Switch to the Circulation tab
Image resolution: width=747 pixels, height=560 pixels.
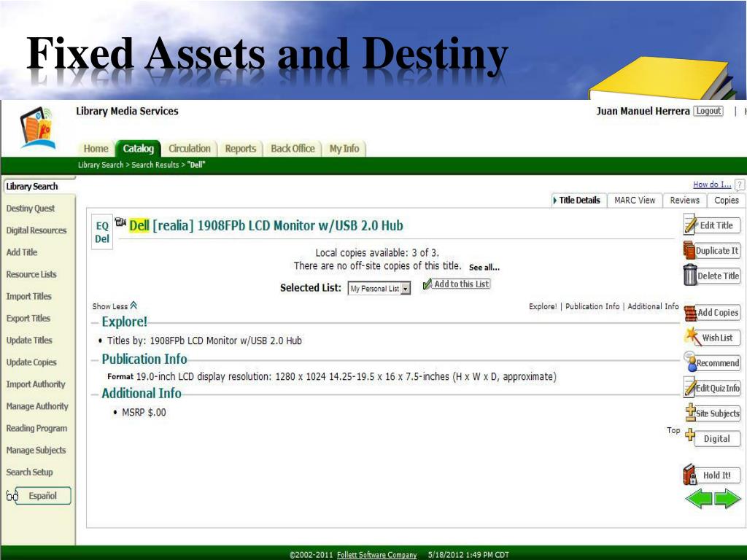189,149
